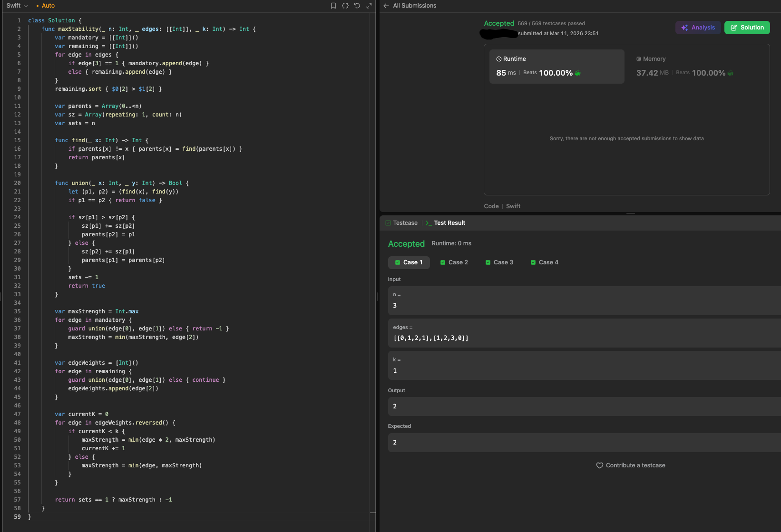Open the Swift language dropdown
The image size is (781, 532).
point(17,6)
